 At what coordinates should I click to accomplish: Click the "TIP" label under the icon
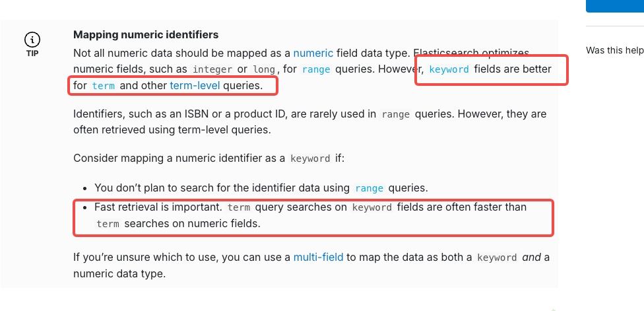point(32,53)
